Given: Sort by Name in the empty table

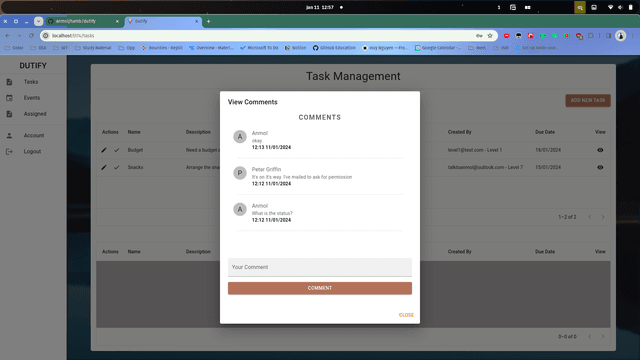Looking at the screenshot, I should (133, 252).
